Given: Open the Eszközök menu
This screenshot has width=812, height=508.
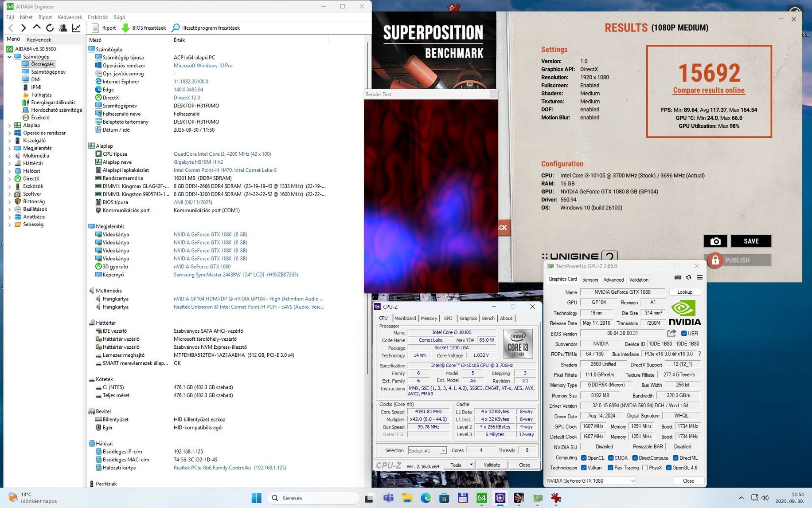Looking at the screenshot, I should click(98, 17).
